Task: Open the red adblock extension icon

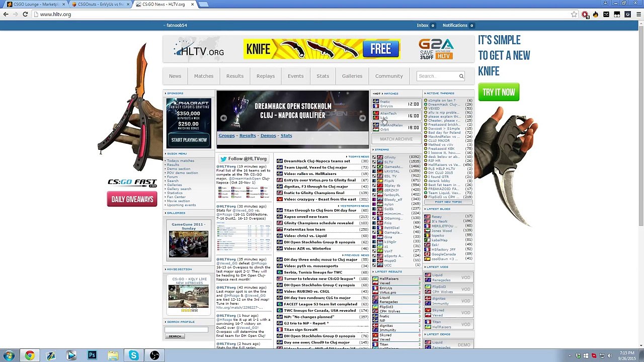Action: tap(585, 15)
